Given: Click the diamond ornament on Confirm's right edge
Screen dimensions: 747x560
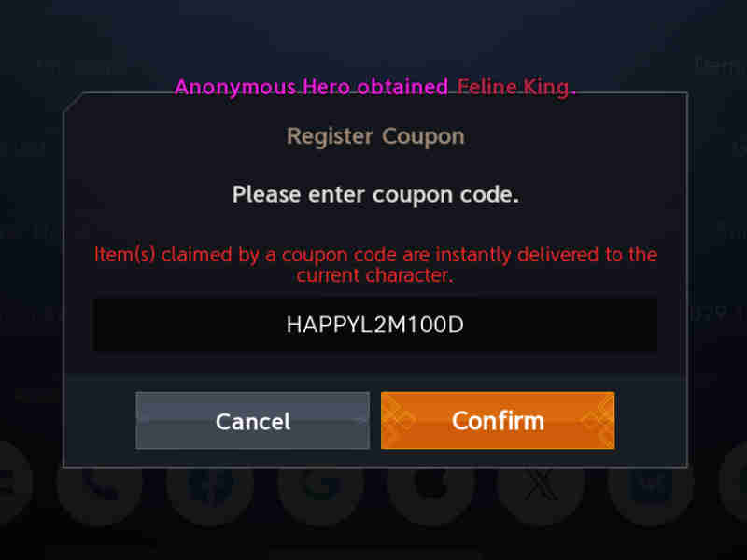Looking at the screenshot, I should click(599, 421).
